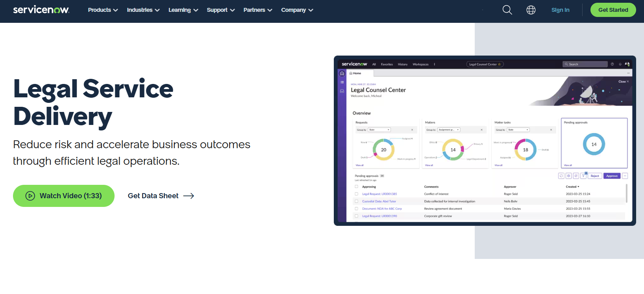Expand the Partners menu
Viewport: 644px width, 294px height.
pos(258,10)
